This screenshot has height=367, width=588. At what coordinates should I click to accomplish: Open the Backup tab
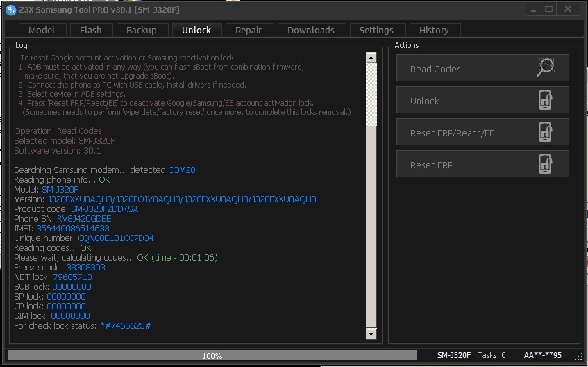click(x=142, y=30)
